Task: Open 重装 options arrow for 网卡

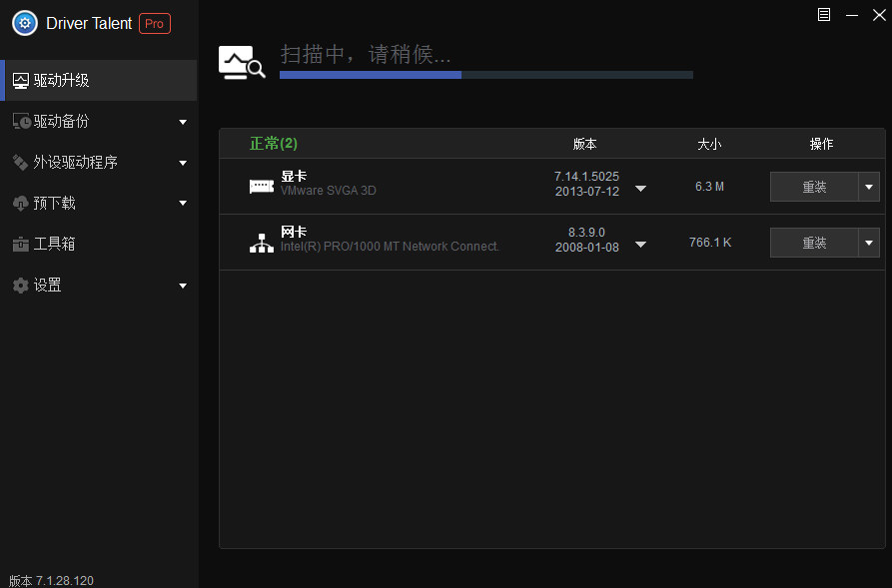Action: tap(869, 243)
